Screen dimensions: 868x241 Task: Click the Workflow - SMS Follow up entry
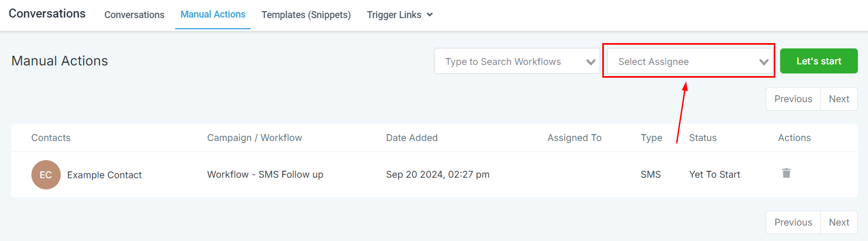[265, 174]
